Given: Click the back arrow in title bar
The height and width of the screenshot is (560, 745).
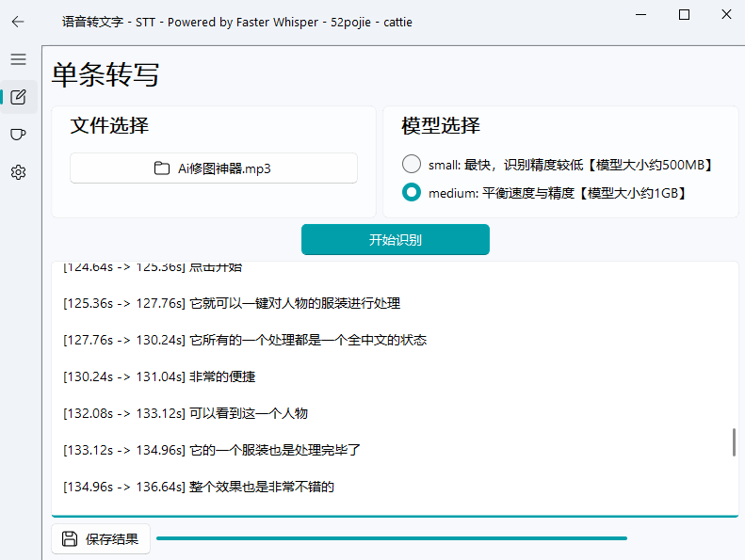Looking at the screenshot, I should (x=18, y=21).
